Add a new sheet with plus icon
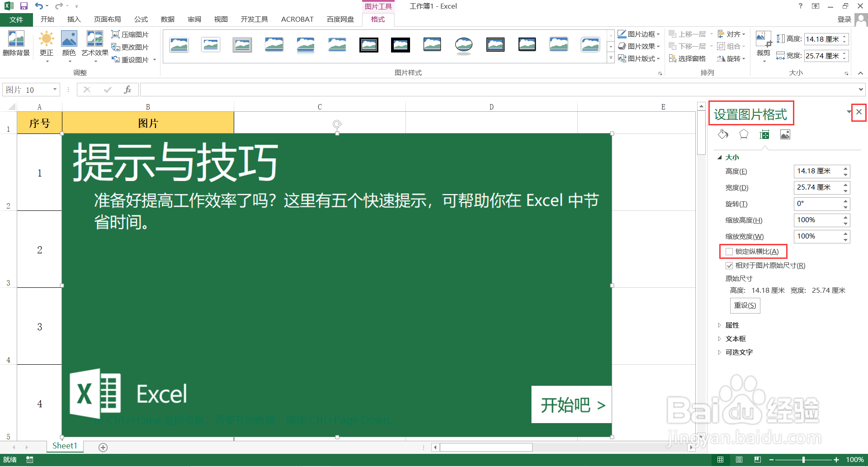The image size is (868, 467). (x=103, y=448)
